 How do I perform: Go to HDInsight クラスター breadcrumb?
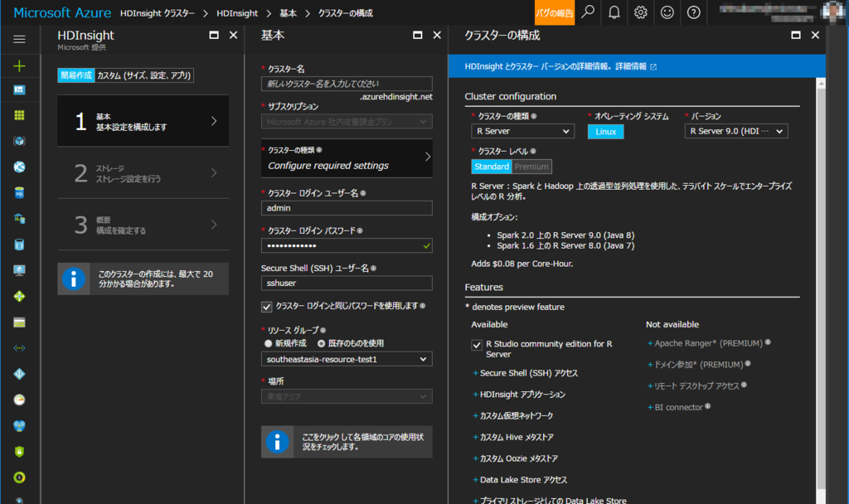(158, 13)
